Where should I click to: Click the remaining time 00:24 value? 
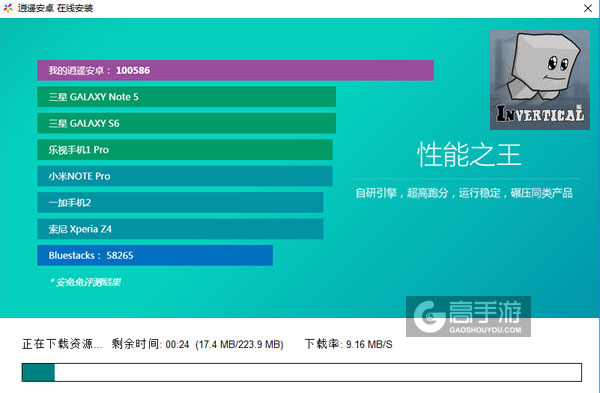tap(178, 344)
